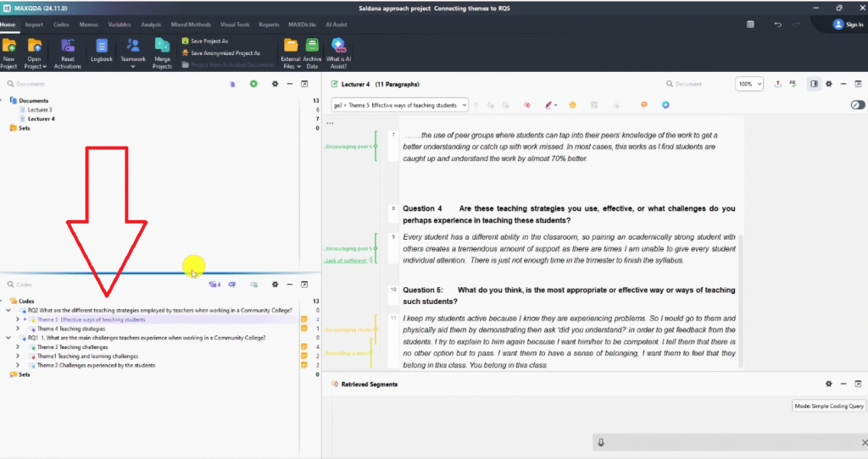868x459 pixels.
Task: Click the Merge Projects icon
Action: pos(162,51)
